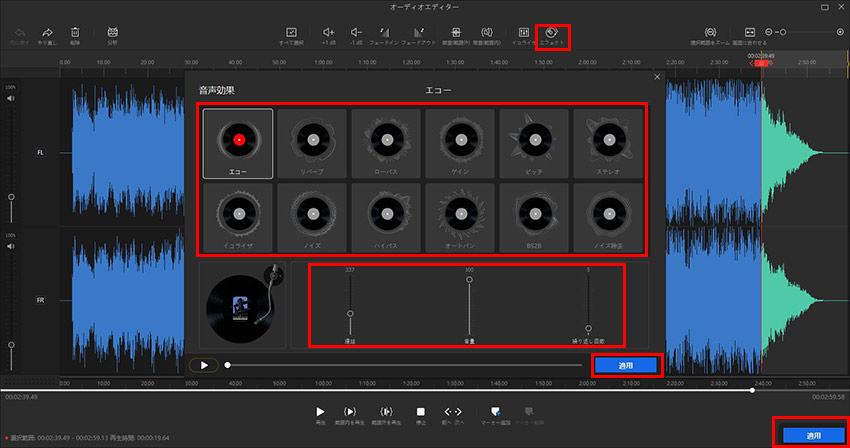The image size is (850, 448).
Task: Click the fit to screen icon
Action: [x=750, y=33]
